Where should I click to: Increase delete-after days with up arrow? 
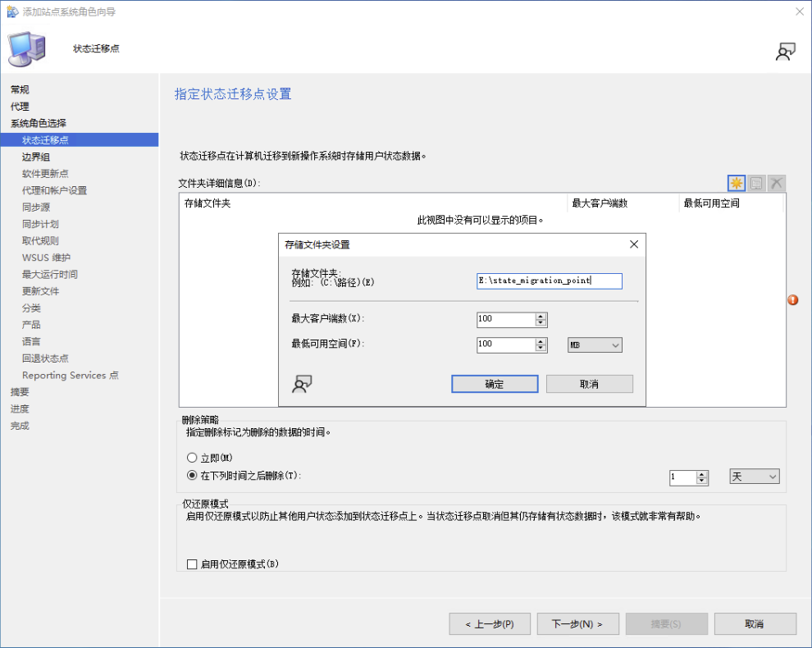[702, 474]
